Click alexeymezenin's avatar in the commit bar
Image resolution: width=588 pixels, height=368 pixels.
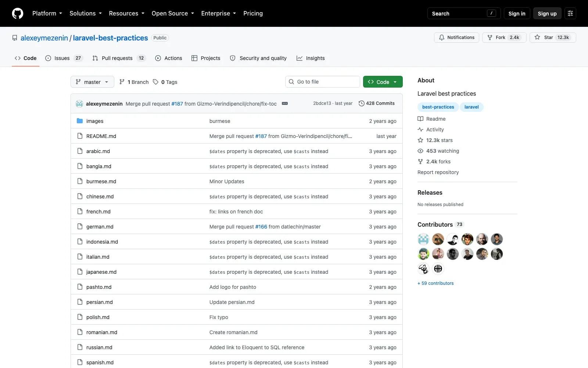(79, 104)
